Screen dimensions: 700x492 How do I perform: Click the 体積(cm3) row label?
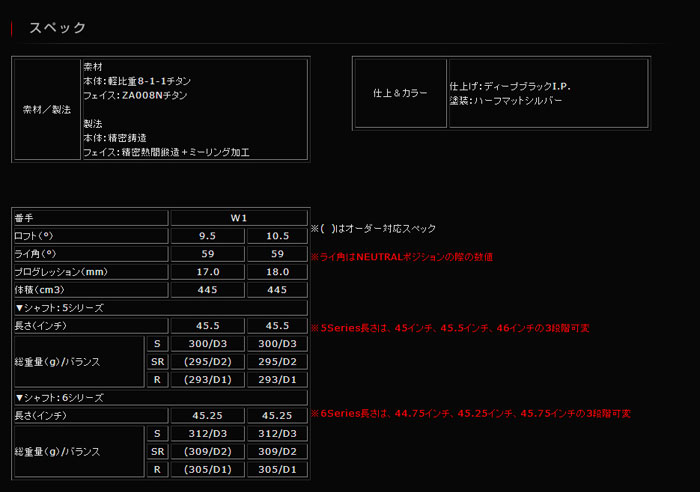(x=40, y=289)
